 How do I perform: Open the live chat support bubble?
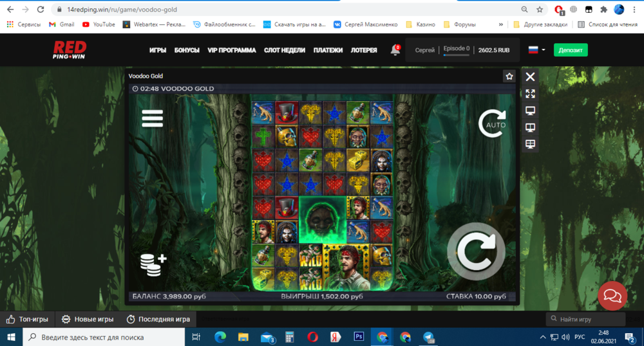[612, 296]
